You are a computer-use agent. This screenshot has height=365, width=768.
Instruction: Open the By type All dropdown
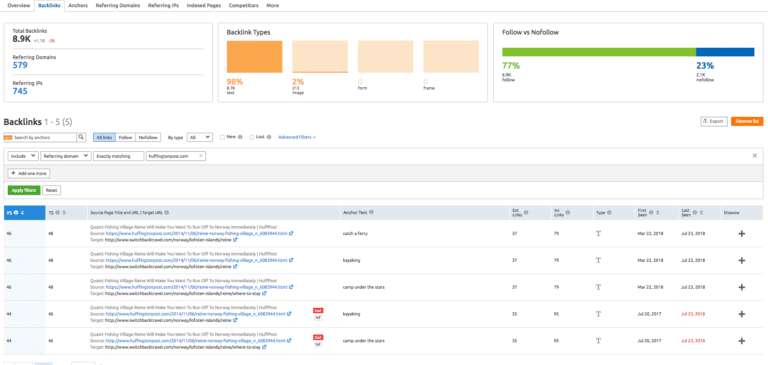point(200,138)
